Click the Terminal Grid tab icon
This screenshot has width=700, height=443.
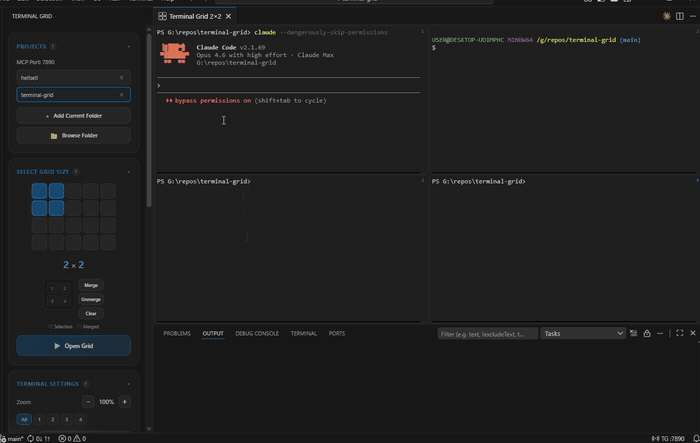(162, 16)
